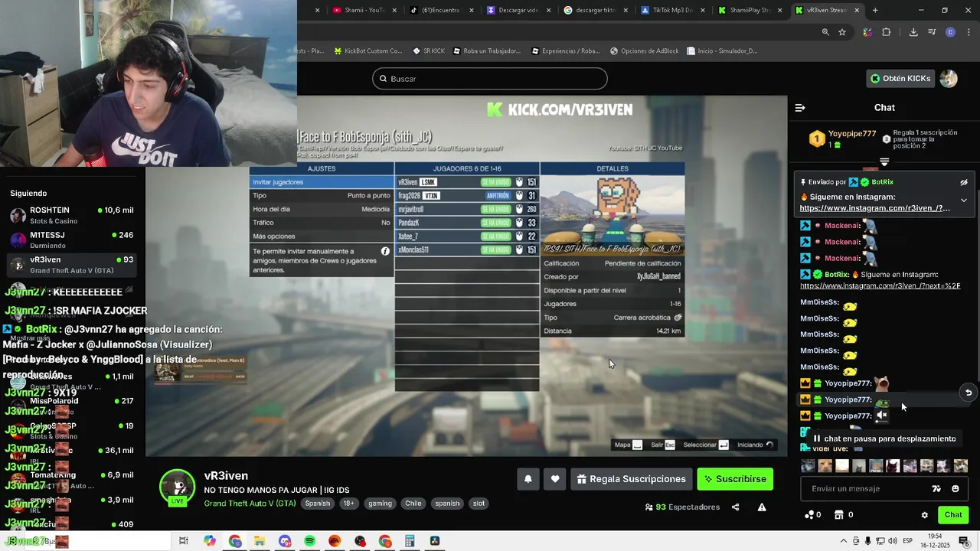Viewport: 980px width, 551px height.
Task: Switch to the (61)Encuentra TikTok tab
Action: coord(441,10)
